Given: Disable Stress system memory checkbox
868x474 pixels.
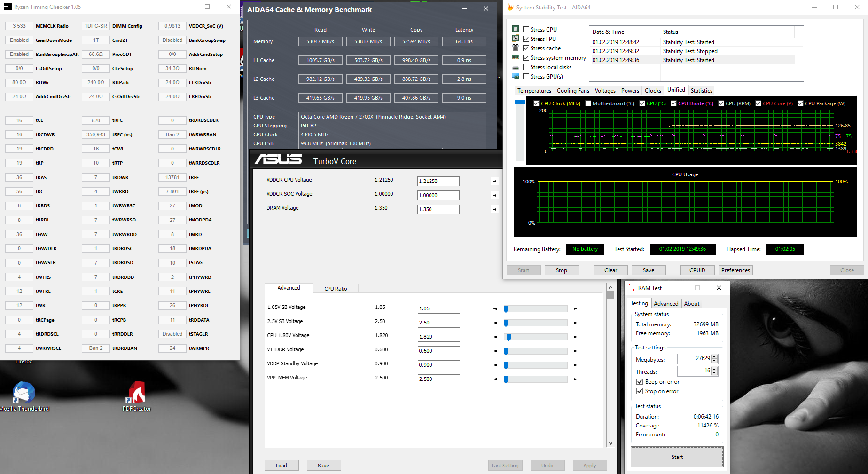Looking at the screenshot, I should click(x=526, y=58).
